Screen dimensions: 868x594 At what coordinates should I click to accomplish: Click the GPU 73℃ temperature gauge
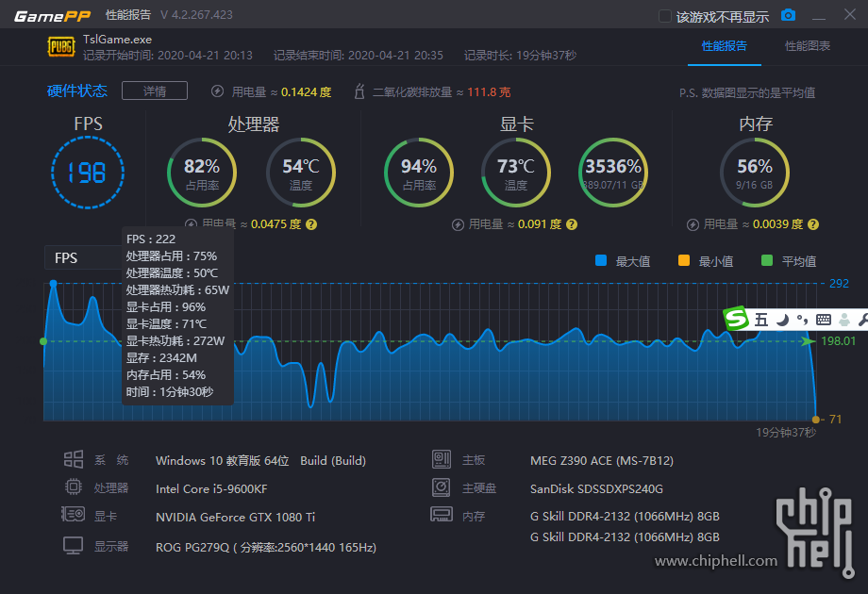[x=516, y=173]
